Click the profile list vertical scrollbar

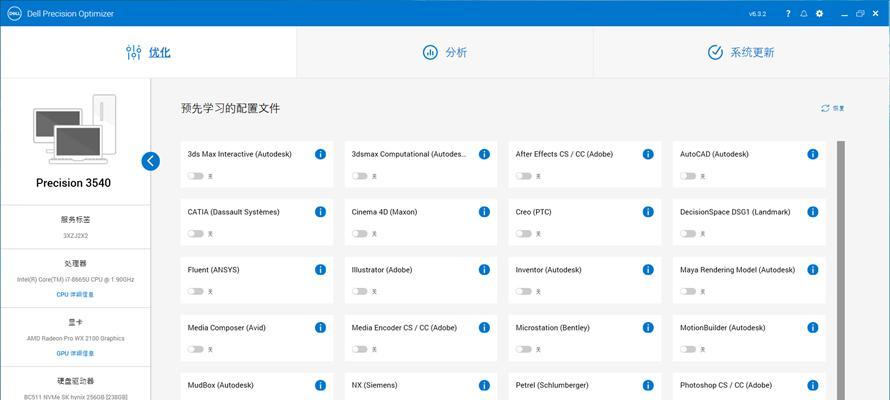click(x=841, y=270)
